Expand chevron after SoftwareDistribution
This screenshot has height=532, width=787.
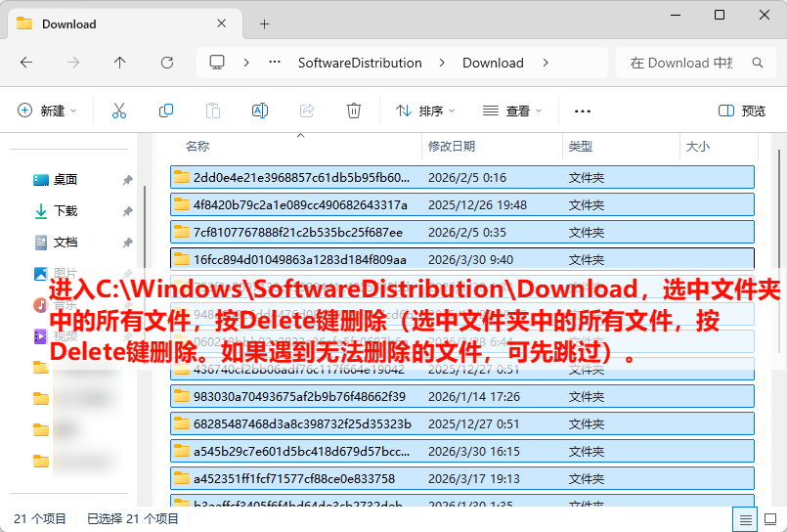442,63
